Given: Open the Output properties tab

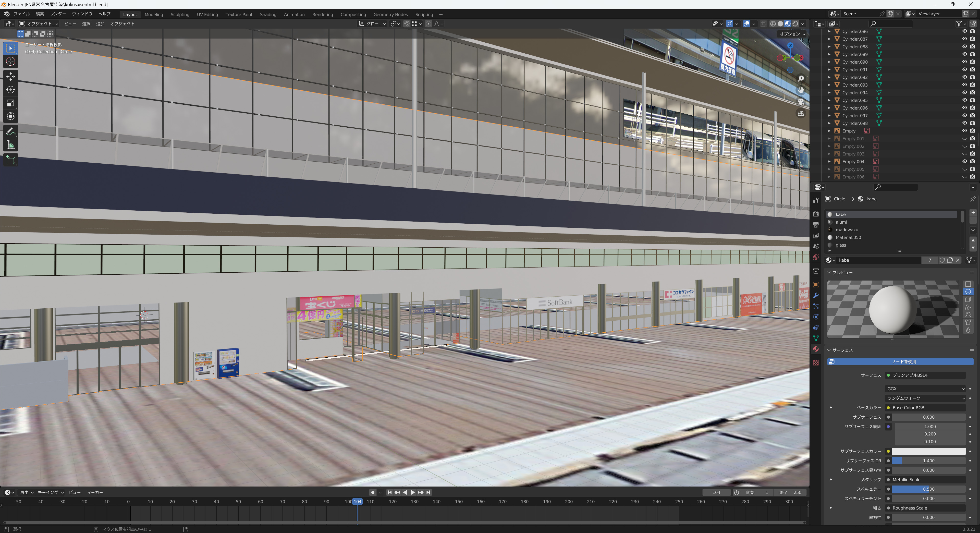Looking at the screenshot, I should click(816, 225).
